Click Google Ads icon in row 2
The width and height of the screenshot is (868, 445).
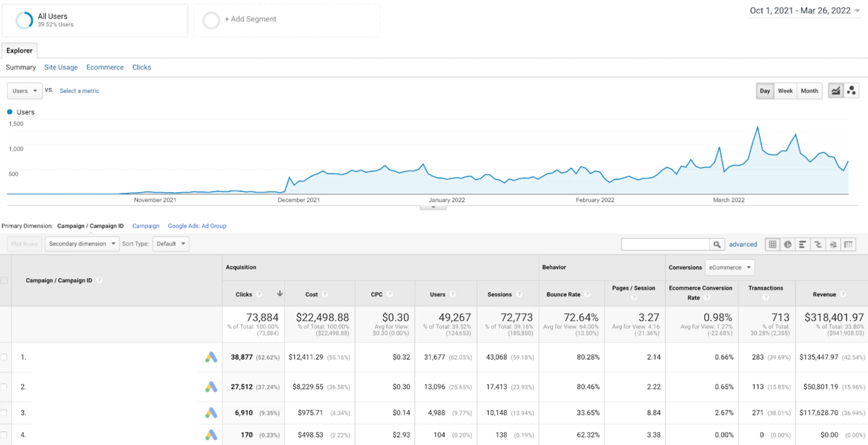tap(211, 387)
